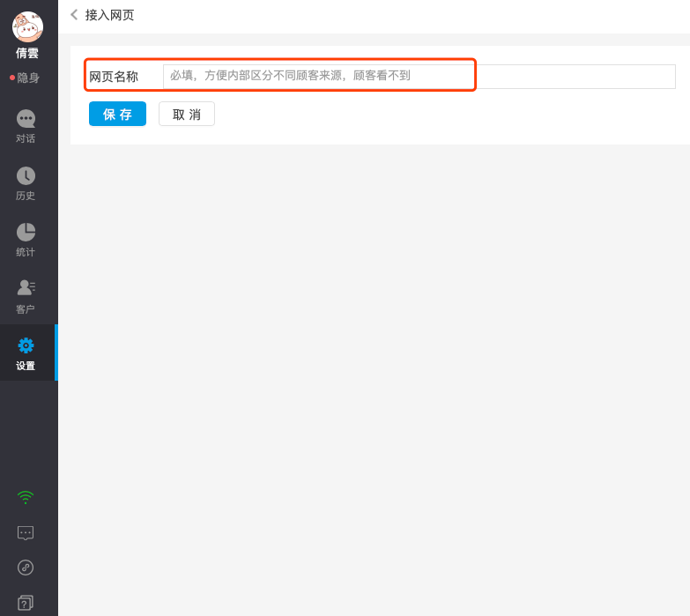
Task: Click the 网页名称 field label
Action: coord(114,77)
